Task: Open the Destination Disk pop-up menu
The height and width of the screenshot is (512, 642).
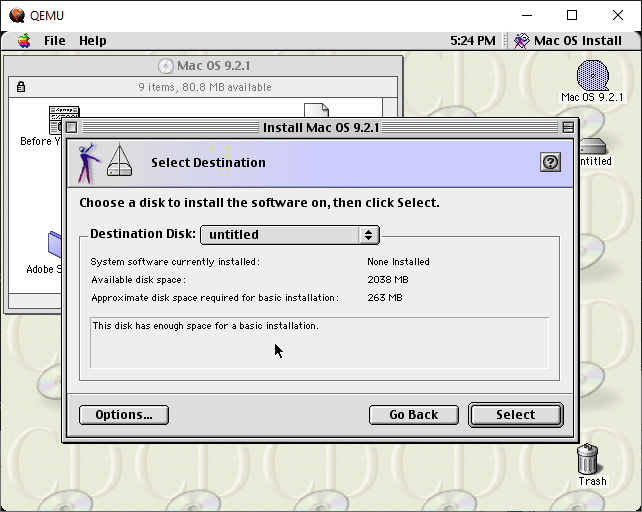Action: (x=289, y=235)
